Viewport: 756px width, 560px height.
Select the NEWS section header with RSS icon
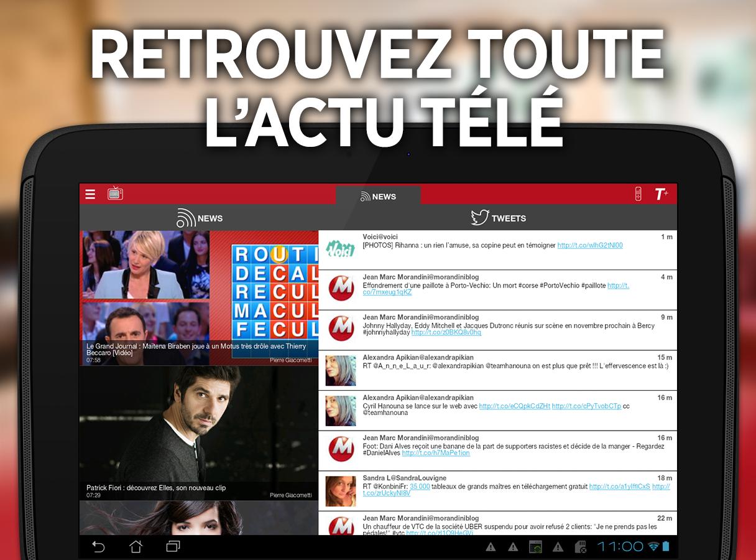(x=200, y=218)
